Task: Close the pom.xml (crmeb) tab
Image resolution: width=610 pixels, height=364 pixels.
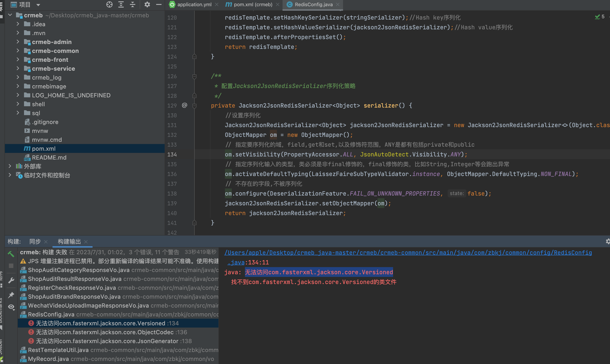Action: point(278,4)
